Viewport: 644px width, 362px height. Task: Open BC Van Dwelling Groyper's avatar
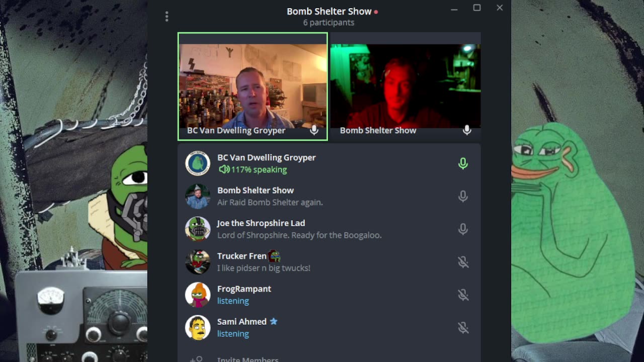(x=198, y=163)
